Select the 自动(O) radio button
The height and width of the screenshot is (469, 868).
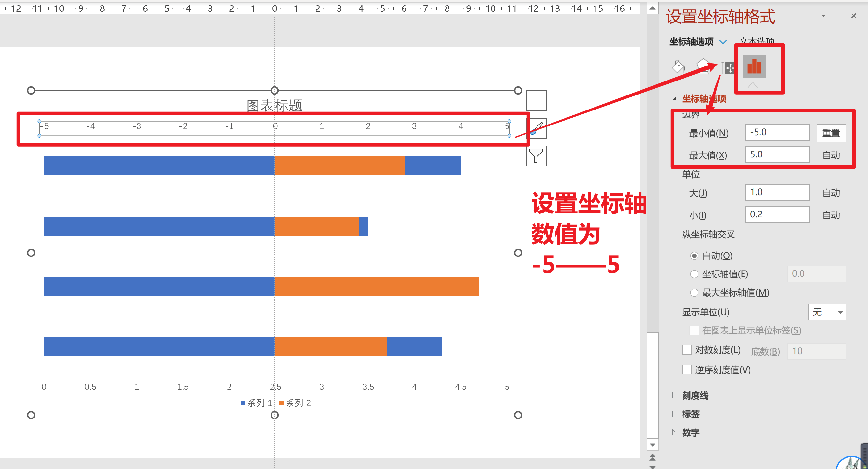pos(694,256)
